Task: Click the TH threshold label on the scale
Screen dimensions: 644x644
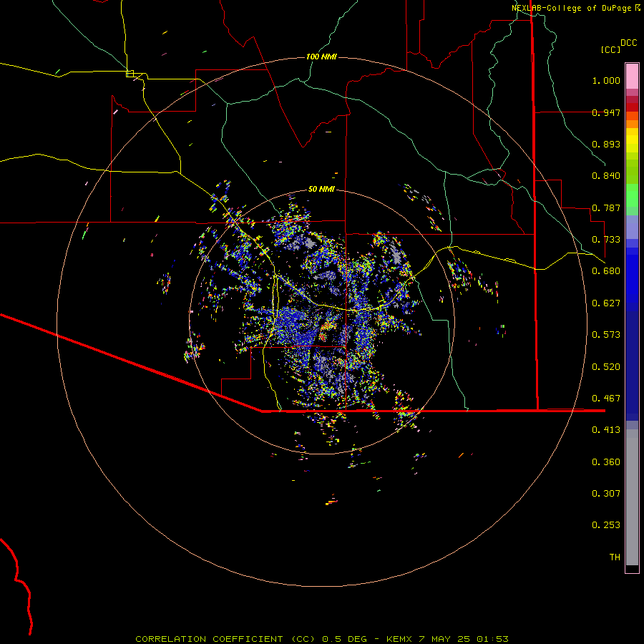Action: coord(615,557)
